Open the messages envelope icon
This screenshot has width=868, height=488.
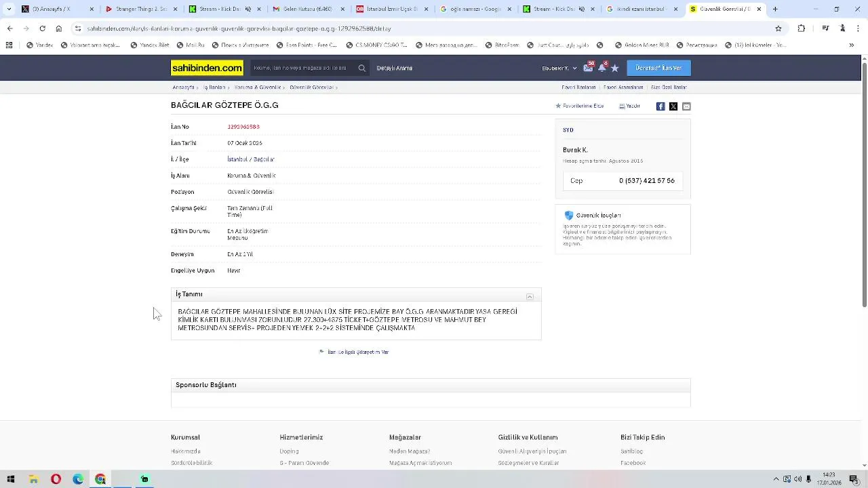pos(588,68)
